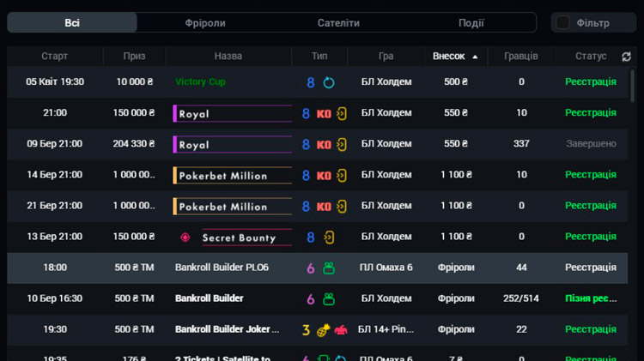Enable the Фільтр checkbox
Image resolution: width=644 pixels, height=361 pixels.
pyautogui.click(x=563, y=22)
